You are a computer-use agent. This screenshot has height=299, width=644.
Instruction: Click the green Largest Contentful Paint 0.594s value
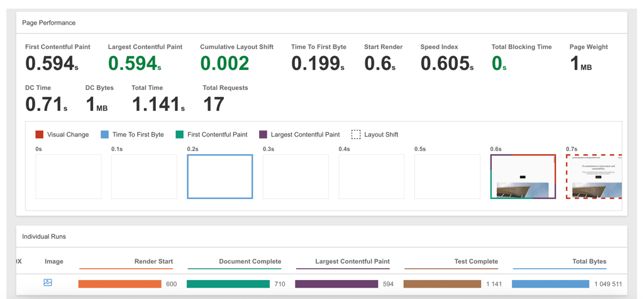pyautogui.click(x=135, y=64)
